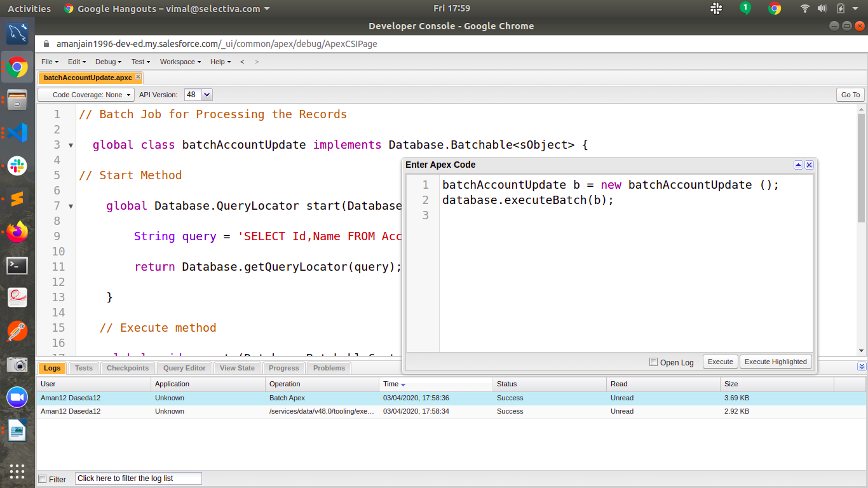Click the Slack icon in the top bar
Viewport: 868px width, 488px height.
click(x=716, y=8)
